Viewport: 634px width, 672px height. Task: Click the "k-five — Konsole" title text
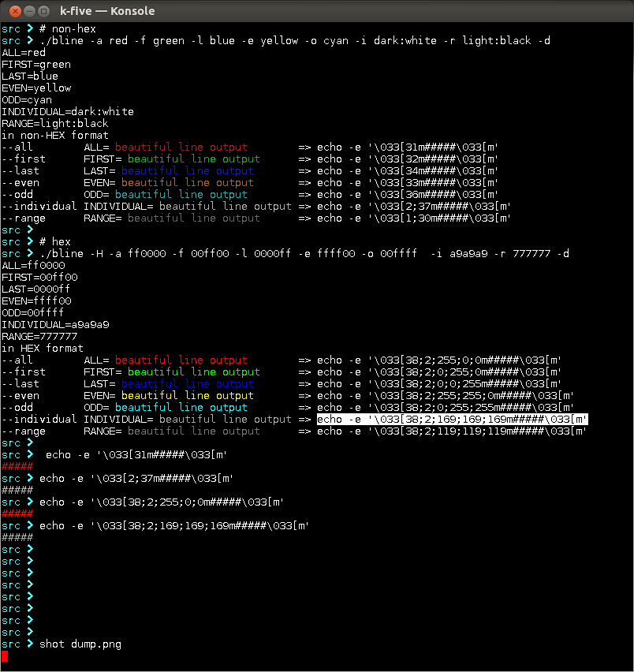point(107,11)
